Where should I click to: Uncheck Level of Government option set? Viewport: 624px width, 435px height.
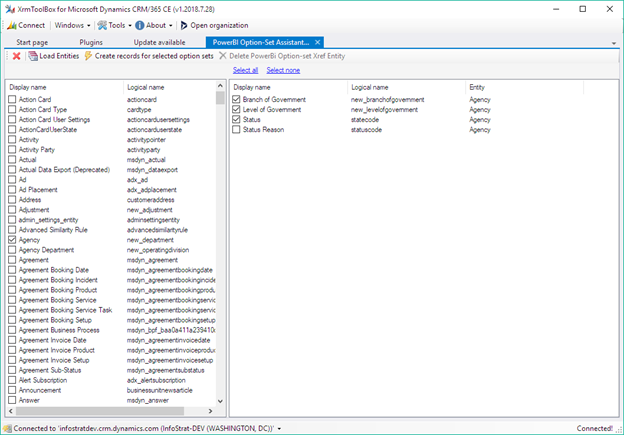[x=236, y=109]
